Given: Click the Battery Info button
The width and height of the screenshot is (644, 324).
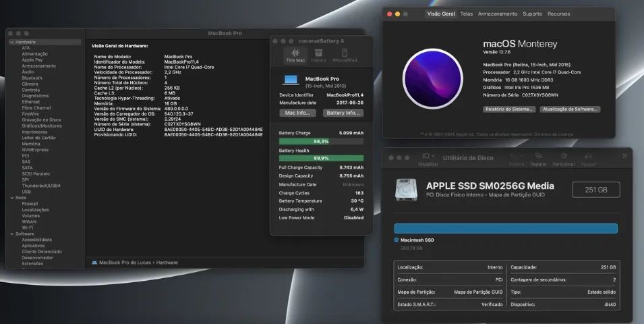Looking at the screenshot, I should click(343, 113).
